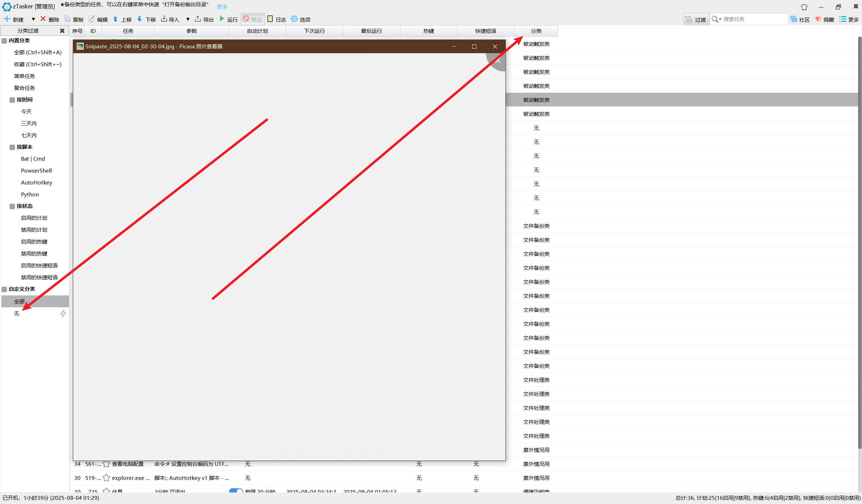Star the explorer.exe task
This screenshot has height=504, width=862.
[106, 478]
